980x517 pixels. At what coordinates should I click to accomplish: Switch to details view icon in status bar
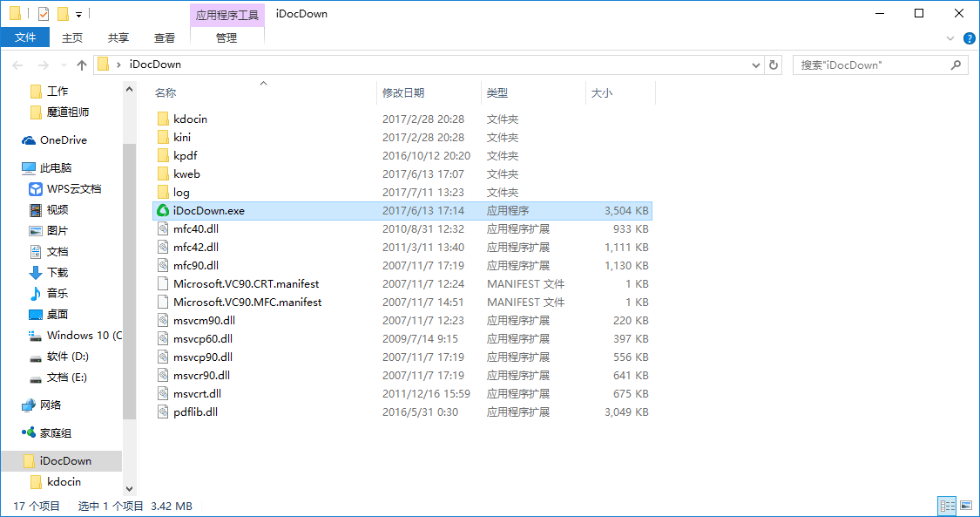(x=946, y=506)
